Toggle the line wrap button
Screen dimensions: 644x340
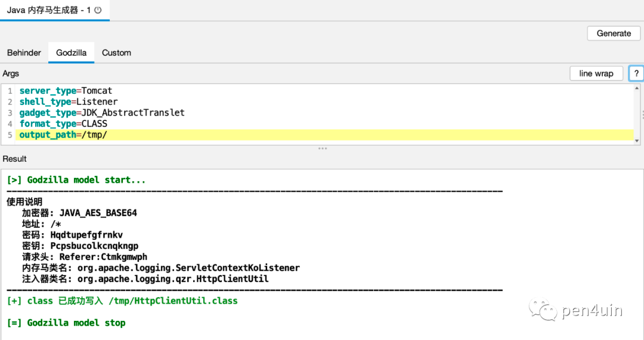(x=596, y=73)
